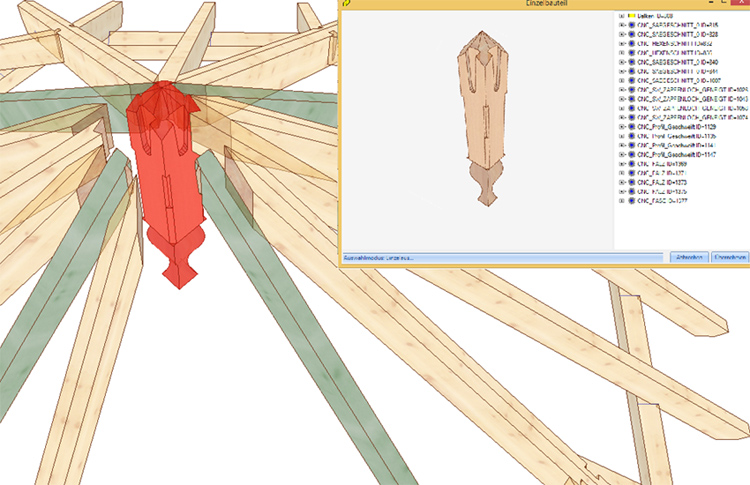Click blue icon of CNC_SAEGESCHNITT_0 ID=828
The image size is (750, 485).
coord(630,34)
